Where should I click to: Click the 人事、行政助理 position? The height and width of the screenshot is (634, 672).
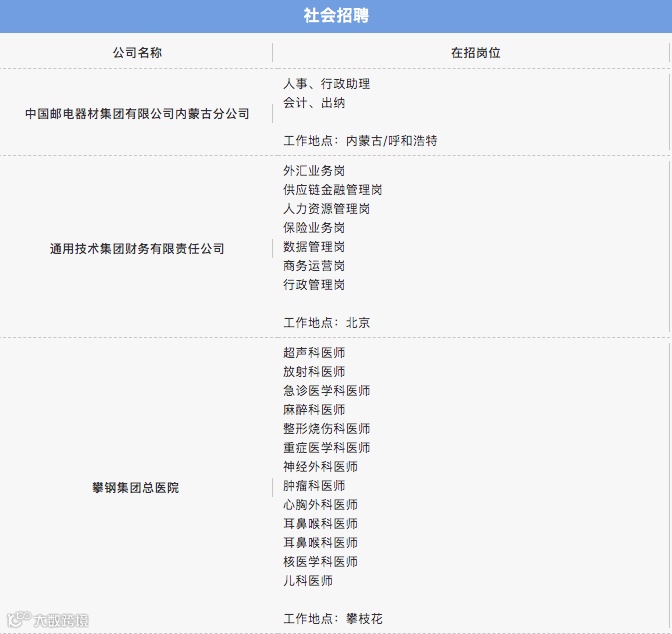(327, 84)
